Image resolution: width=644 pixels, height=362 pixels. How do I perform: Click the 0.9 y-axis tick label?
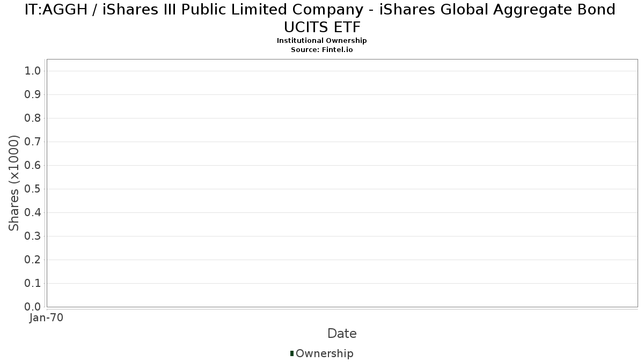point(33,95)
